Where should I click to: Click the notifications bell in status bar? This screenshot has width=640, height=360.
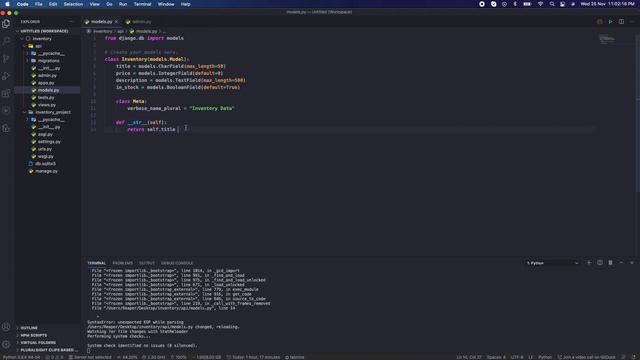(633, 357)
